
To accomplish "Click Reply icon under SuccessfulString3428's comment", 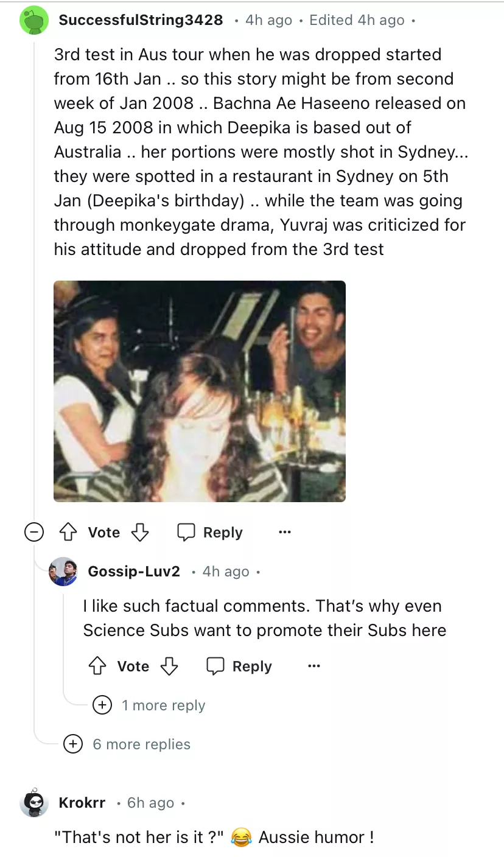I will coord(186,533).
